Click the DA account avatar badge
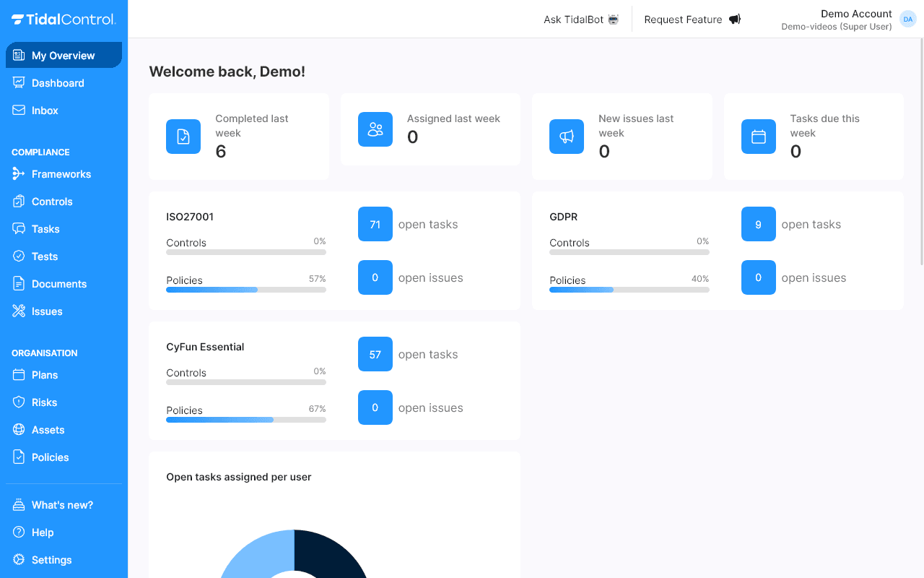924x578 pixels. click(908, 19)
